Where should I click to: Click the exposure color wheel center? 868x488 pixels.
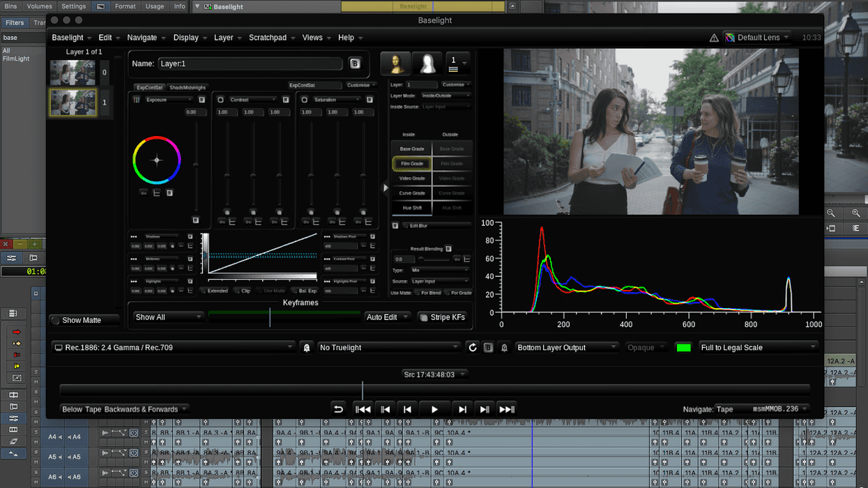click(x=157, y=160)
